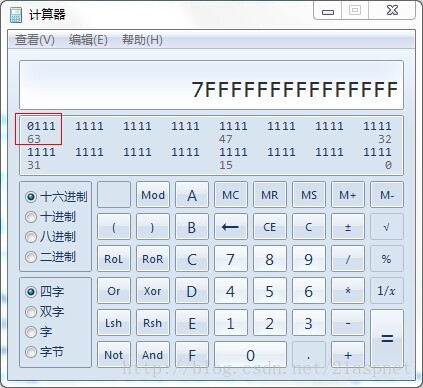
Task: Click the M+ memory add button
Action: 348,195
